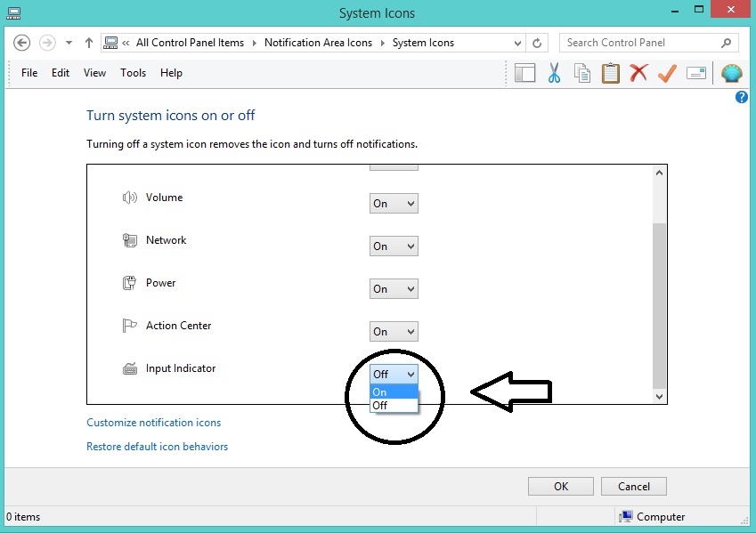Click the Input Indicator label
This screenshot has width=756, height=533.
pyautogui.click(x=181, y=368)
